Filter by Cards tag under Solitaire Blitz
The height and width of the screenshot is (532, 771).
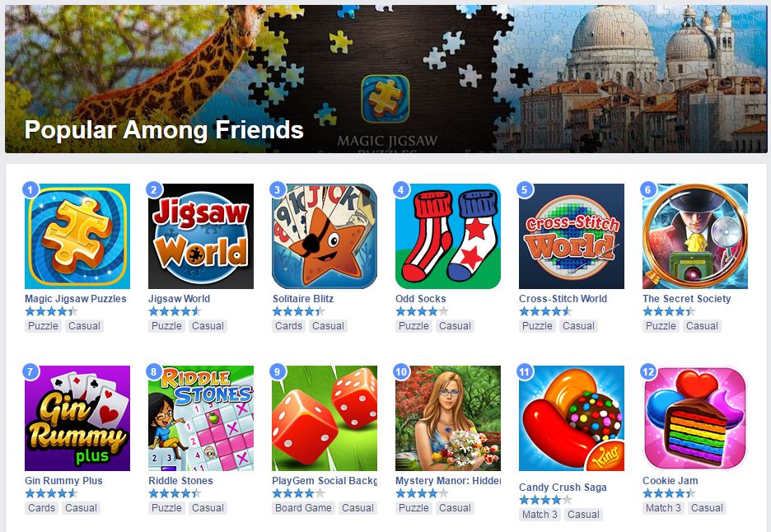(288, 325)
